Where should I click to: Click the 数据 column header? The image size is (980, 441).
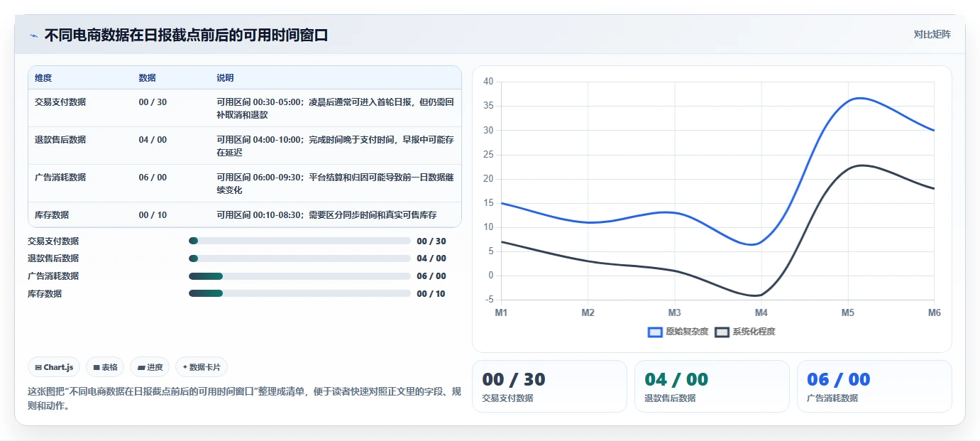[147, 78]
